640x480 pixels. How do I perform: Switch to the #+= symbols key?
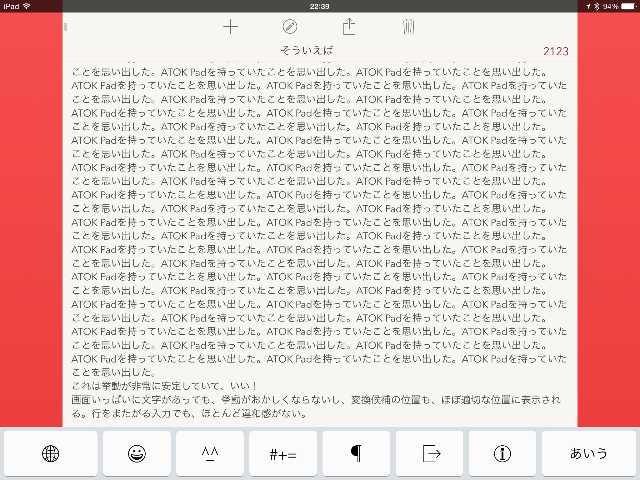283,453
